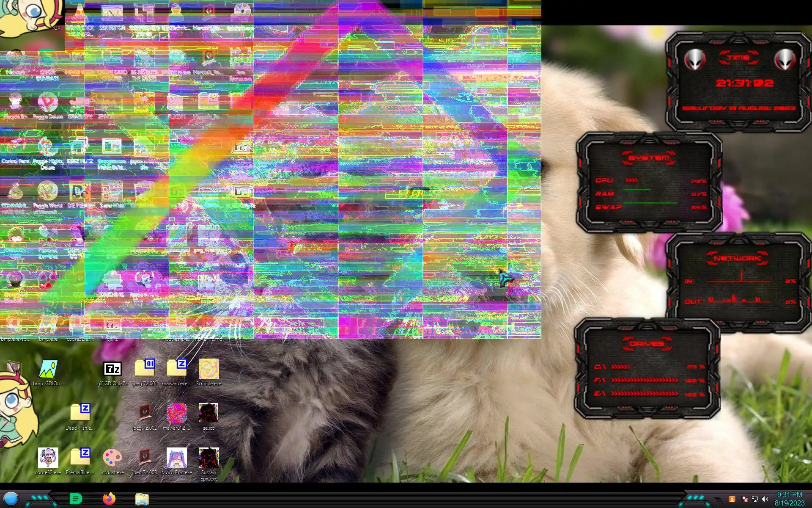The width and height of the screenshot is (812, 508).
Task: Open the Dead-Fish zip folder
Action: (80, 413)
